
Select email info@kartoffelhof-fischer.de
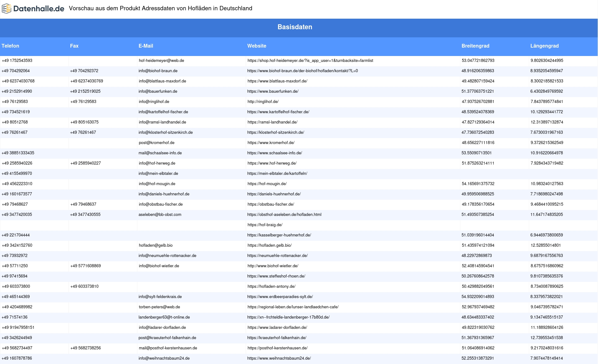click(x=163, y=112)
